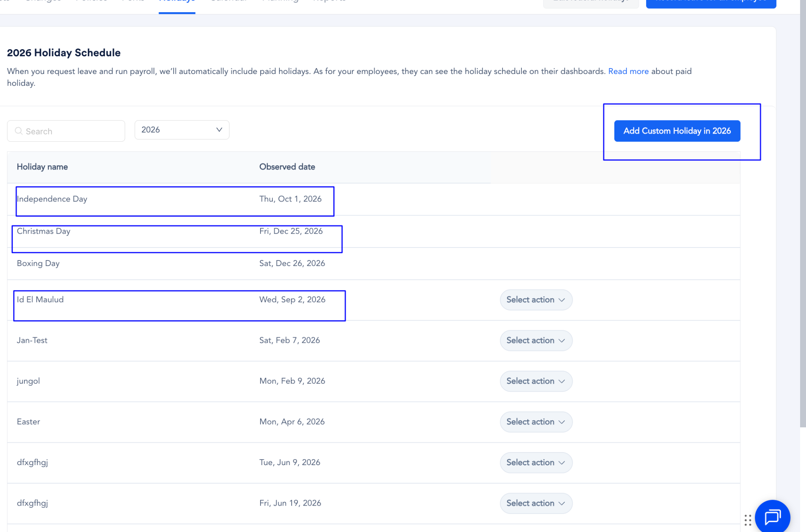
Task: Click the 2026 Holiday Schedule heading
Action: click(64, 53)
